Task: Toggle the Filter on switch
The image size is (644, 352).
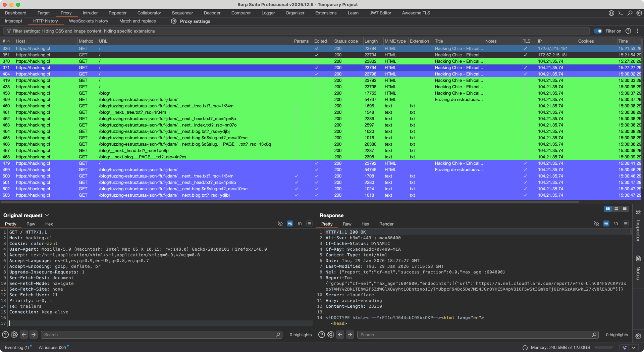Action: click(x=598, y=31)
